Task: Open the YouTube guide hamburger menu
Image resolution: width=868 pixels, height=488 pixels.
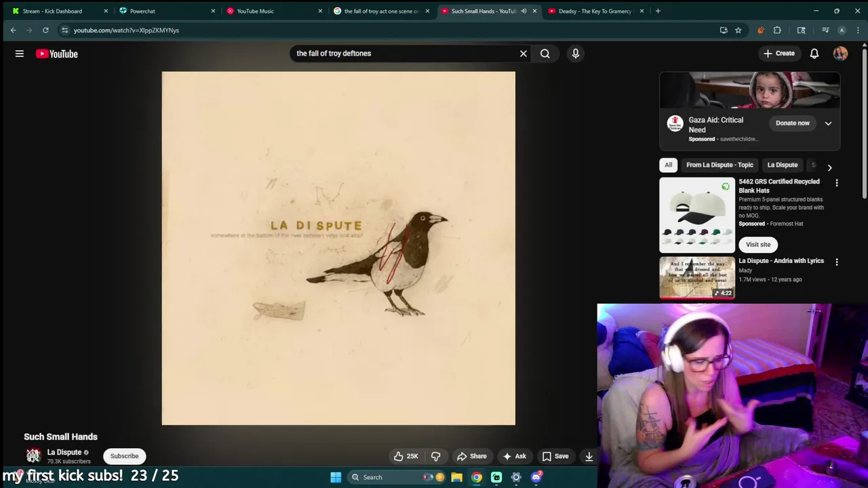Action: [20, 54]
